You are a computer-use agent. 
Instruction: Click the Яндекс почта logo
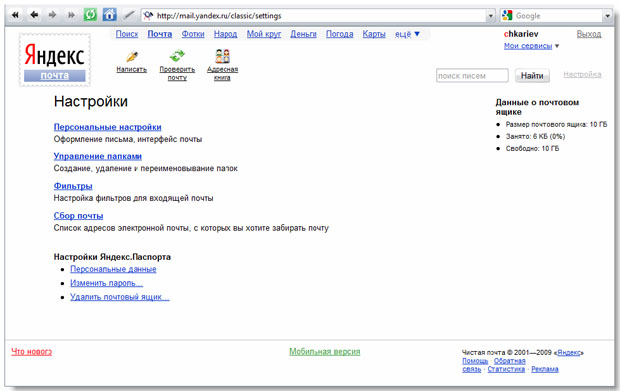55,60
